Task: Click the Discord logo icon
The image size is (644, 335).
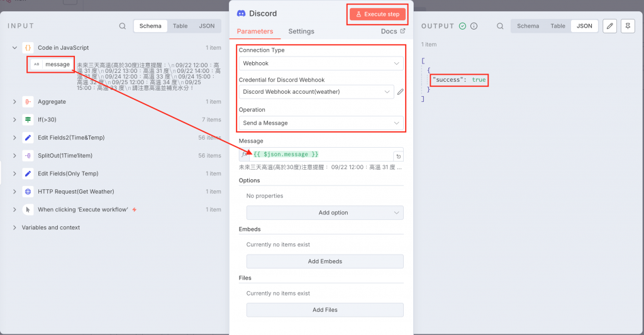Action: [241, 14]
